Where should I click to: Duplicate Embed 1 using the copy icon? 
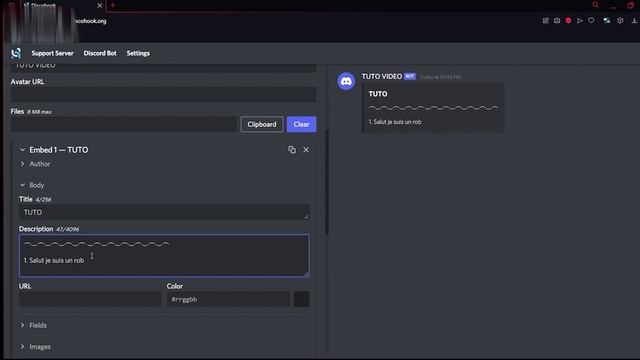(292, 150)
